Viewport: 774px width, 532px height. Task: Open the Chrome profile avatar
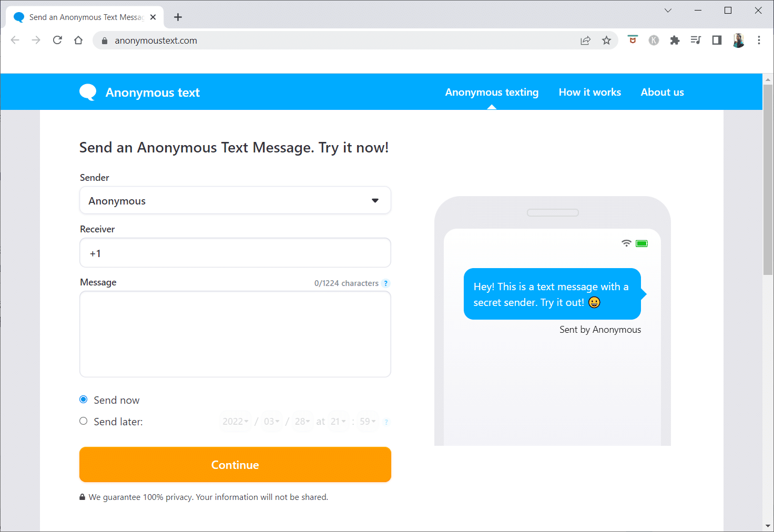click(x=738, y=40)
